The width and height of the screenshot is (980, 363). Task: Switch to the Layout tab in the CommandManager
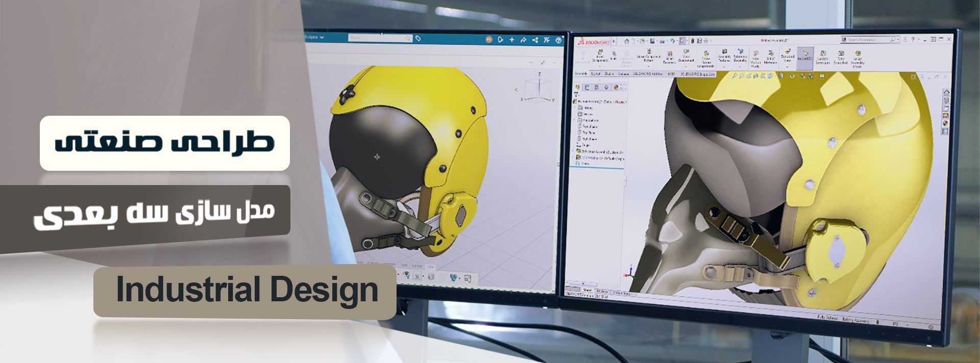pyautogui.click(x=596, y=74)
